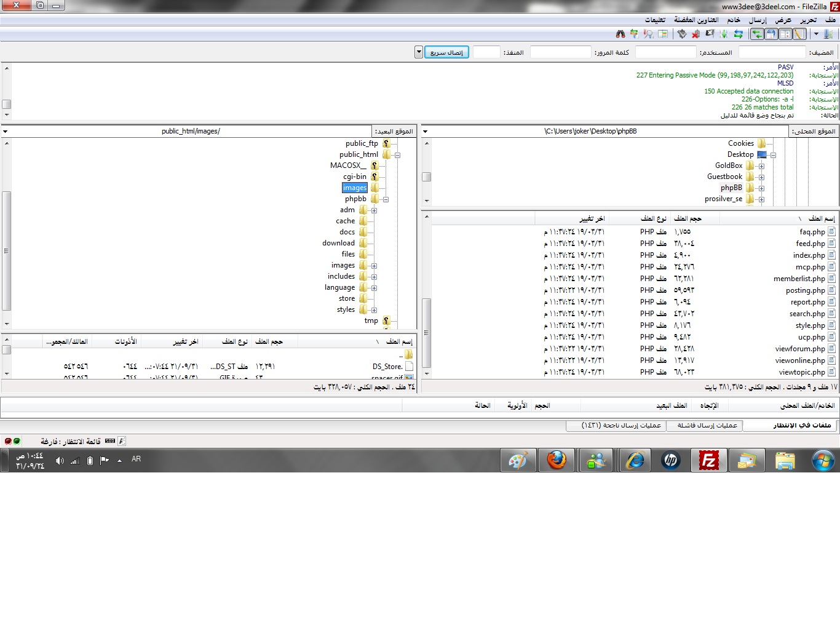This screenshot has height=617, width=840.
Task: Launch FileZilla from the Windows taskbar
Action: [708, 460]
